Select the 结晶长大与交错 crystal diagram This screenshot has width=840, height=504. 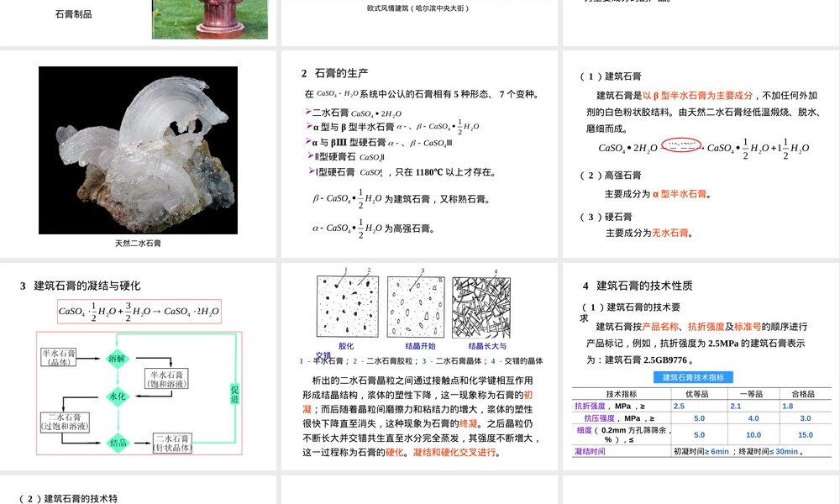[x=481, y=307]
